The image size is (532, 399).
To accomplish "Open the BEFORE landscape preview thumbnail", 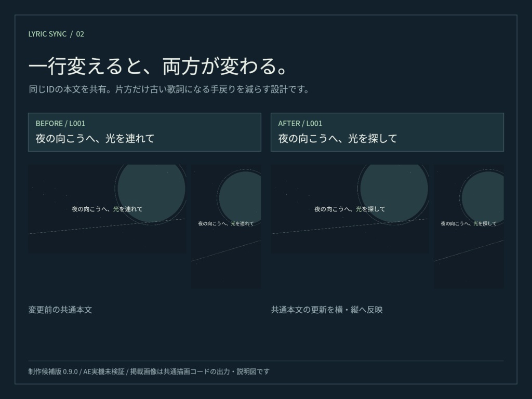I will (107, 209).
